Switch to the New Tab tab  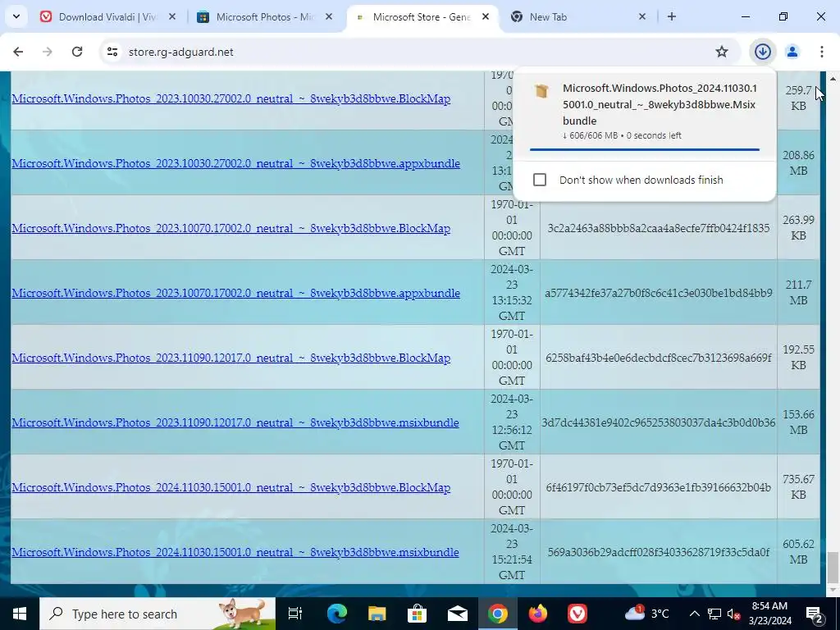(578, 16)
